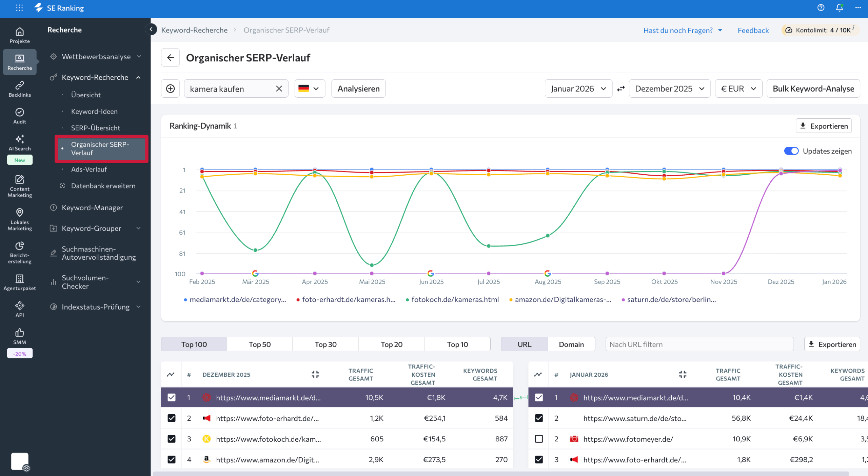Switch to the Top 10 tab
Image resolution: width=868 pixels, height=476 pixels.
click(x=457, y=344)
